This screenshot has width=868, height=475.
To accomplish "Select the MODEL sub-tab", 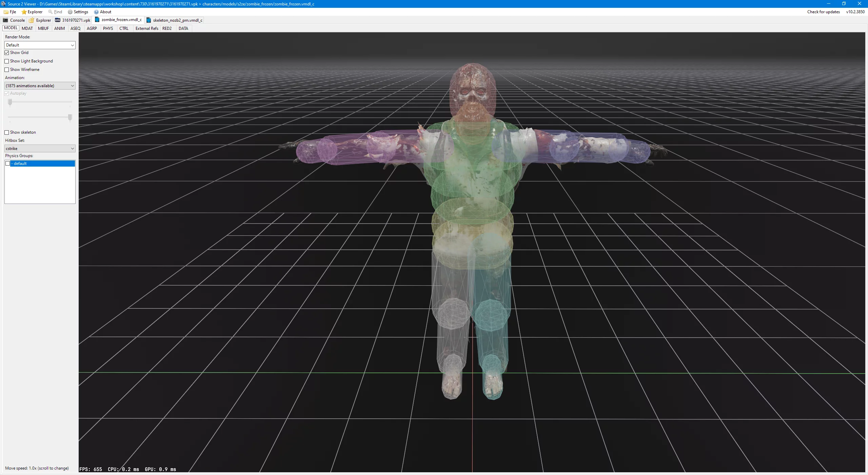I will pyautogui.click(x=11, y=28).
